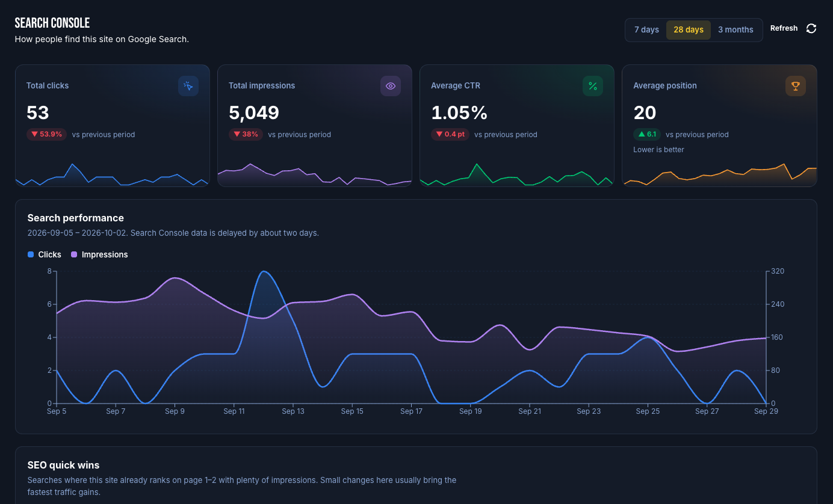Click the Average position sparkline chart
Image resolution: width=833 pixels, height=504 pixels.
(x=719, y=174)
